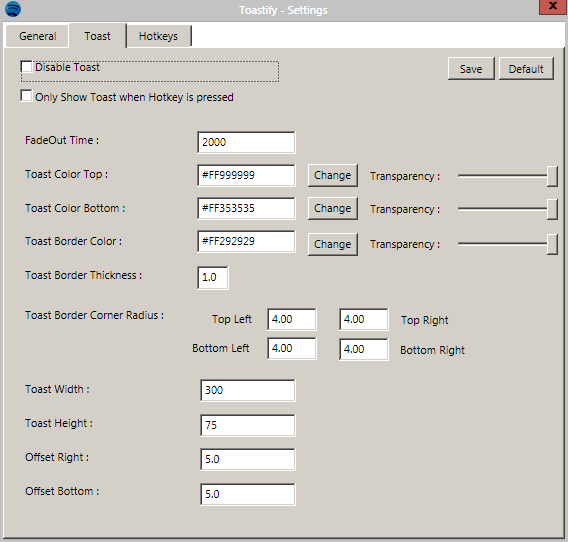Viewport: 568px width, 542px height.
Task: Click Change for Toast Color Top
Action: [x=333, y=175]
